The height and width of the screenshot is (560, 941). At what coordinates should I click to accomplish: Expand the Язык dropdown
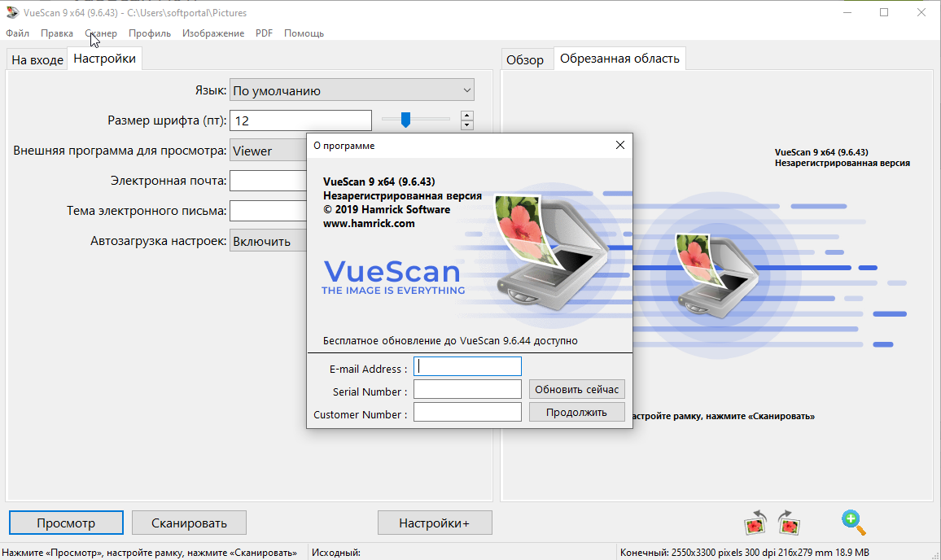[352, 90]
